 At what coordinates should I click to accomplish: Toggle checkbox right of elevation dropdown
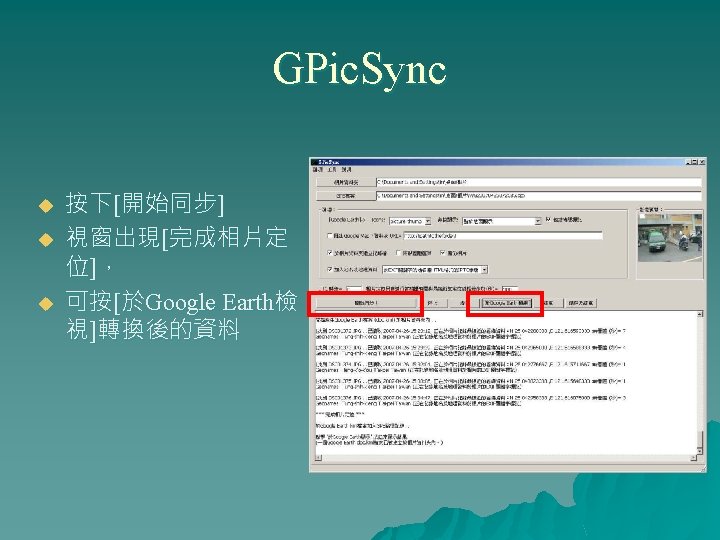(x=548, y=219)
